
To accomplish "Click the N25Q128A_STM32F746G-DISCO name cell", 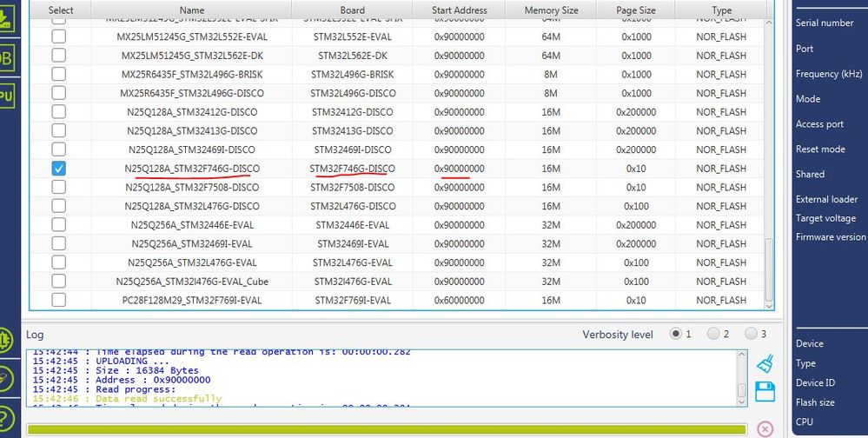I will click(191, 169).
